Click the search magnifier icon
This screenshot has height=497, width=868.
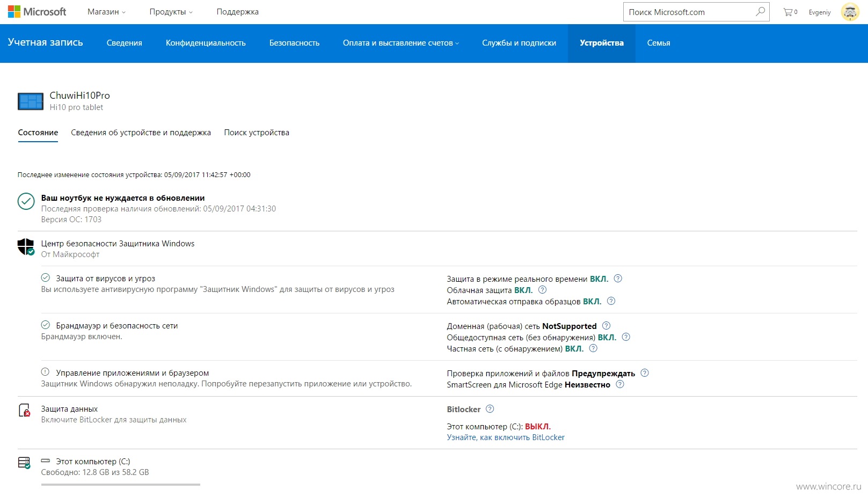(760, 11)
